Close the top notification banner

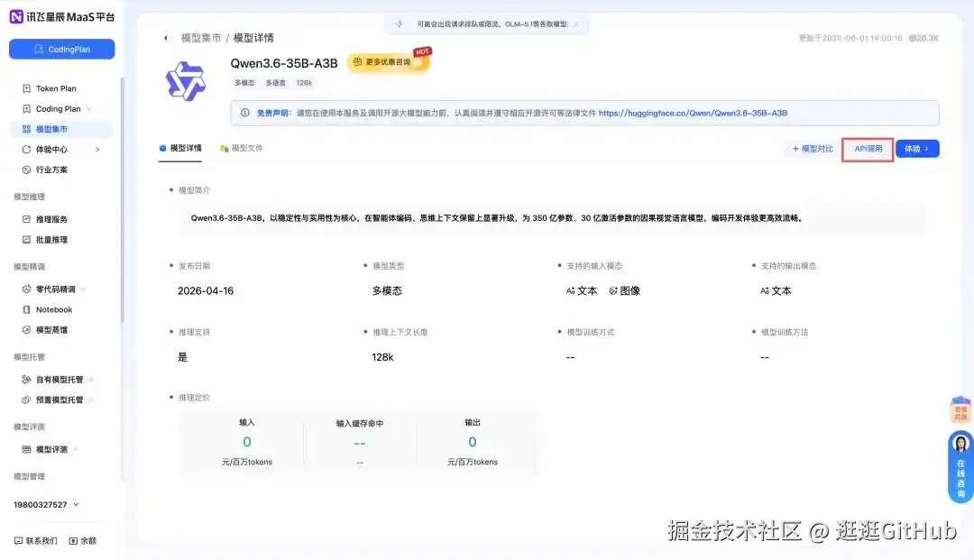point(575,24)
